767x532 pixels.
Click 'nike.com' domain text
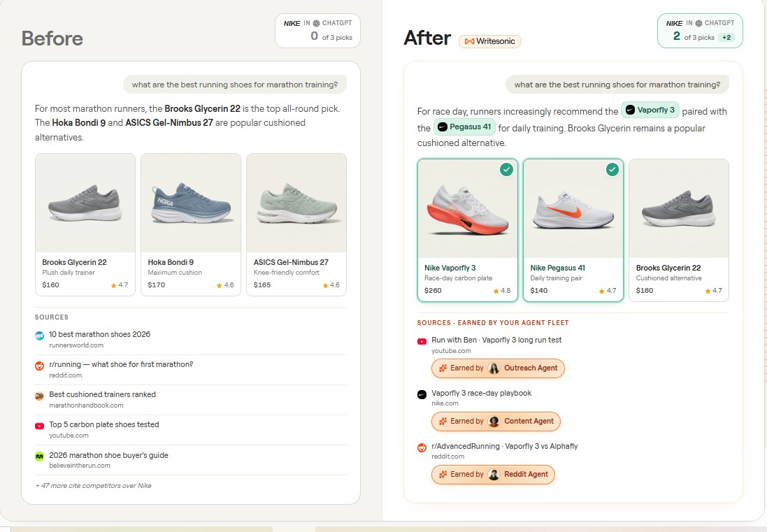(x=445, y=403)
